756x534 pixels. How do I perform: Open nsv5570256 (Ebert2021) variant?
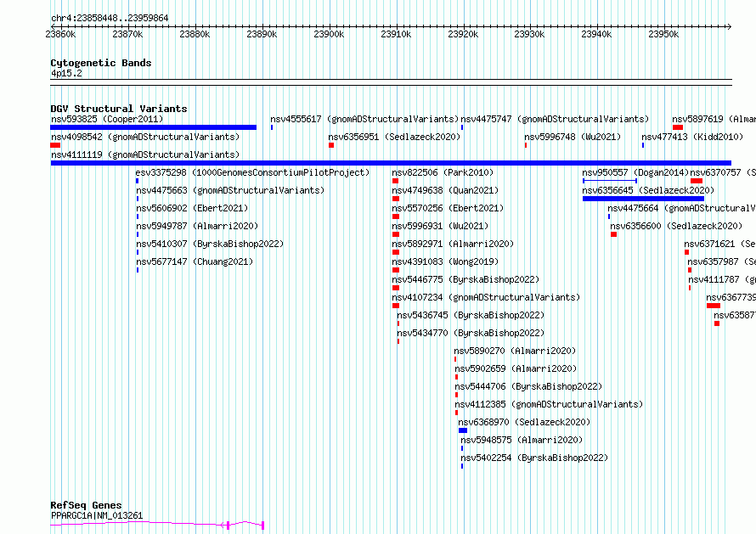pyautogui.click(x=448, y=208)
